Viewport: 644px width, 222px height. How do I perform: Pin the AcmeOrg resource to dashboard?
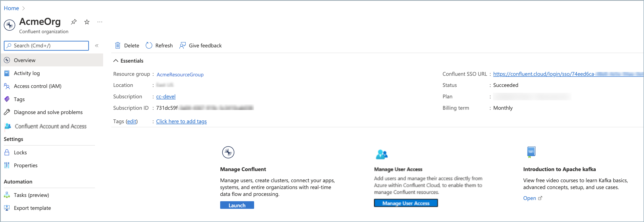coord(74,22)
